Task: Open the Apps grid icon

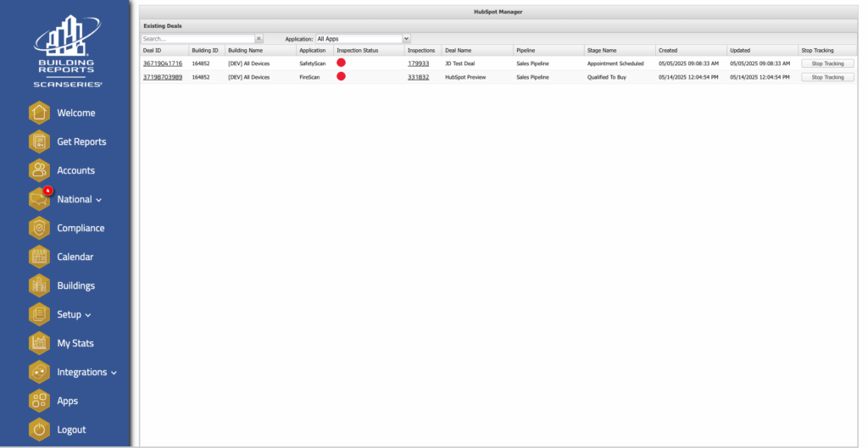Action: (x=39, y=401)
